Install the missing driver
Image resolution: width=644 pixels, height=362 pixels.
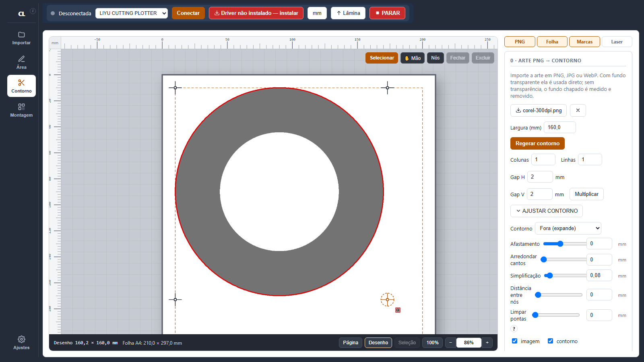(x=256, y=13)
